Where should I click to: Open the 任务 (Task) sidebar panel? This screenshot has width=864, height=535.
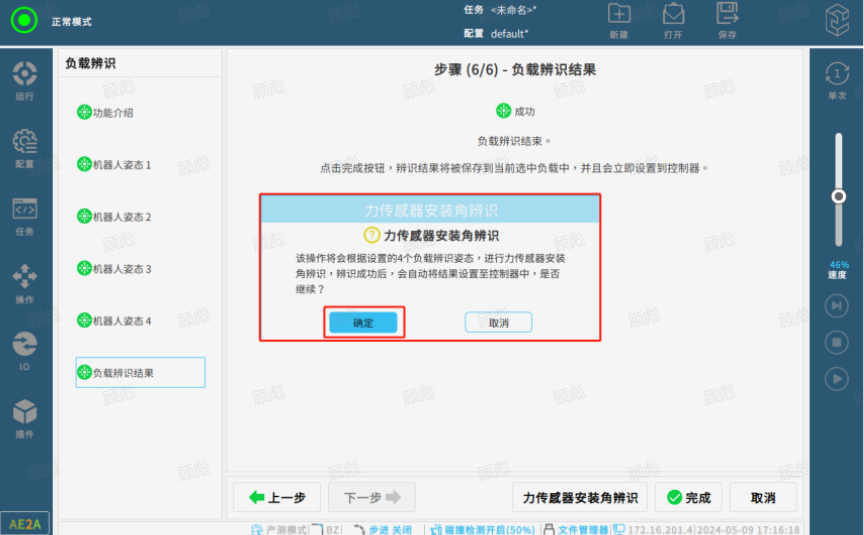(x=24, y=214)
